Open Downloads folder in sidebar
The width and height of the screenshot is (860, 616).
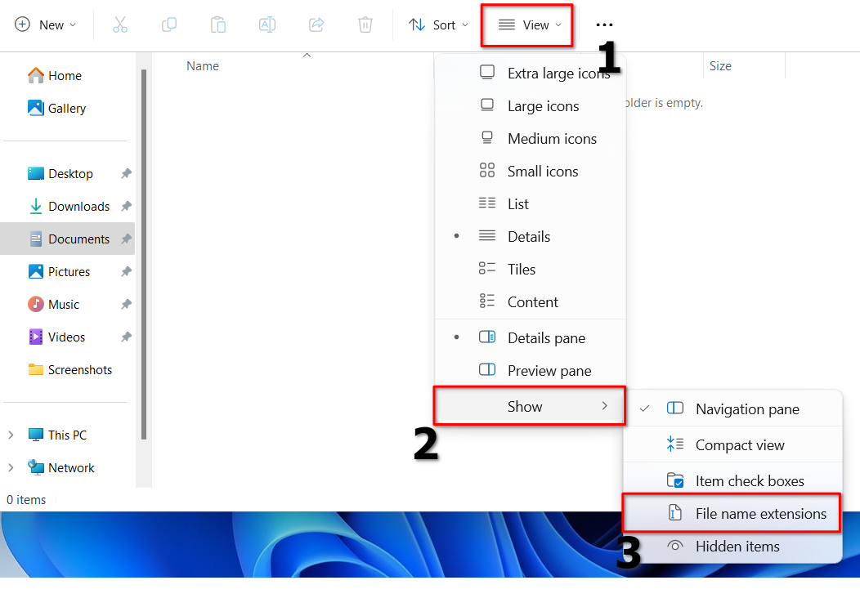coord(78,207)
